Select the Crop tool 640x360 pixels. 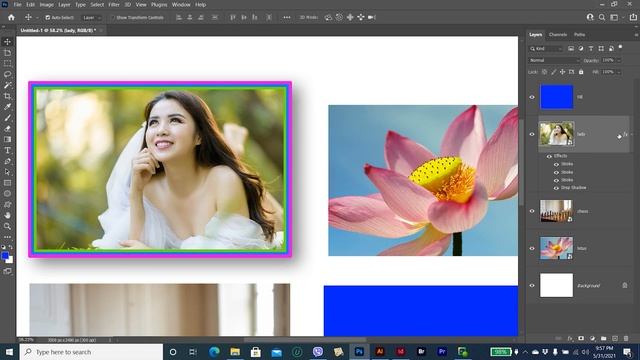click(x=7, y=96)
